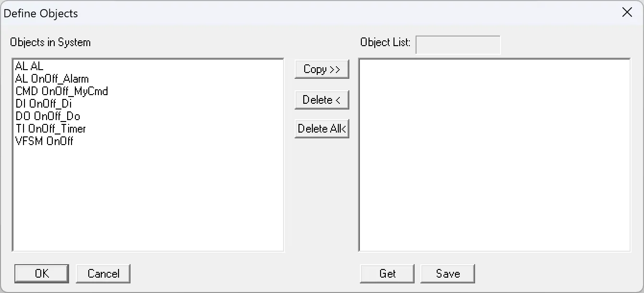Viewport: 644px width, 293px height.
Task: Click the "Object List:" label
Action: point(385,42)
